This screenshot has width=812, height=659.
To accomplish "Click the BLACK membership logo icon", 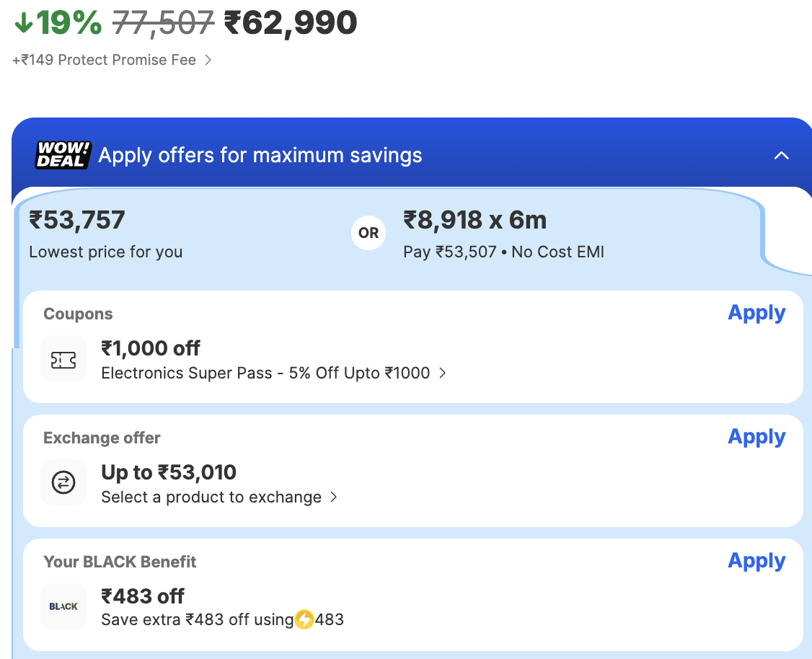I will pos(63,606).
